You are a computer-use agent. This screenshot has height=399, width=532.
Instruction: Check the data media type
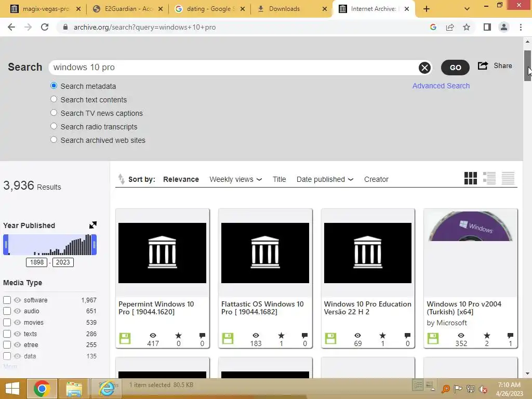[x=7, y=356]
